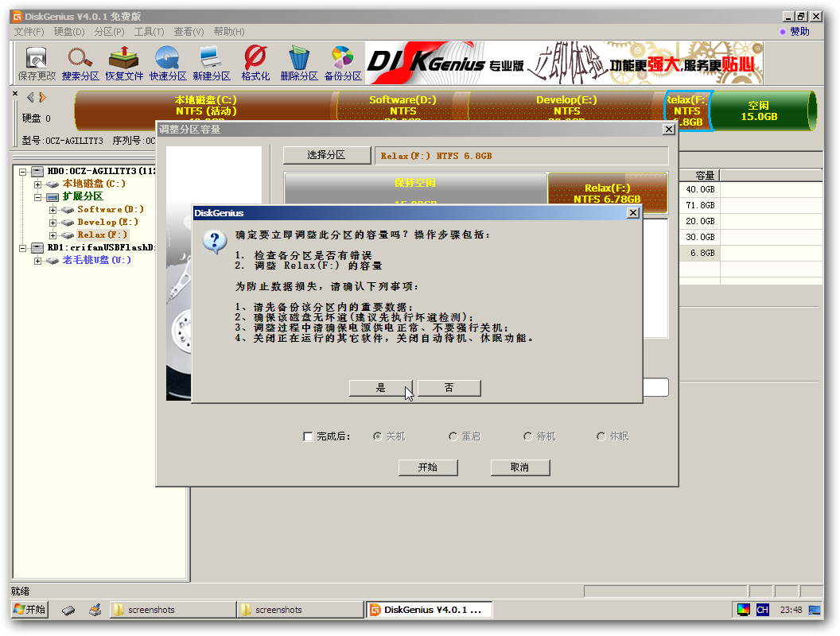
Task: Click the 容量 column header
Action: pyautogui.click(x=700, y=175)
